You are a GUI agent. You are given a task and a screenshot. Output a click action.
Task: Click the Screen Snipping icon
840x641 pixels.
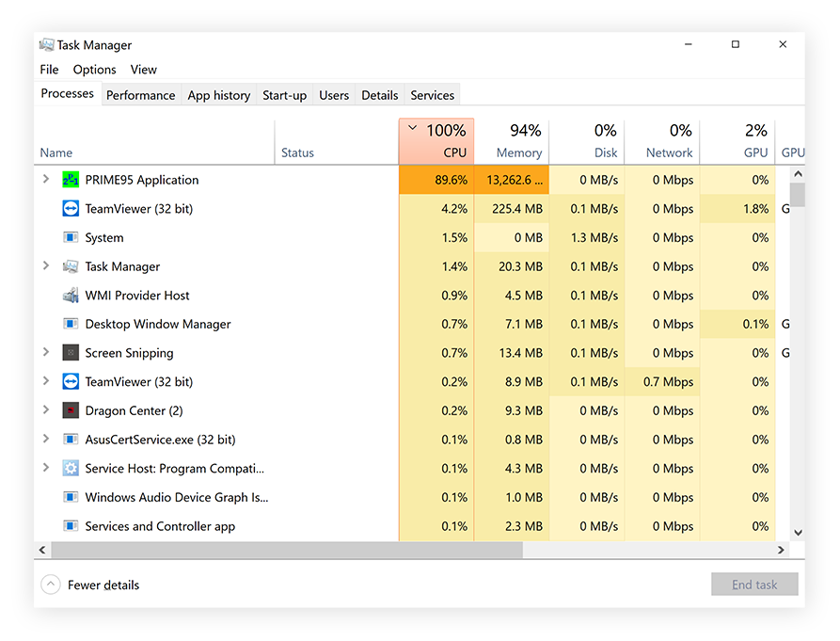(71, 353)
